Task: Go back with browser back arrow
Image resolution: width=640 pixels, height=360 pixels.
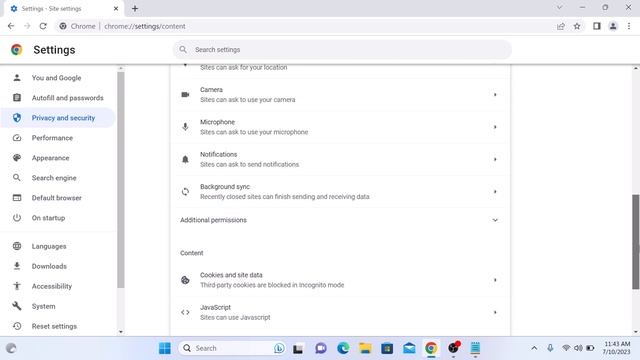Action: [11, 26]
